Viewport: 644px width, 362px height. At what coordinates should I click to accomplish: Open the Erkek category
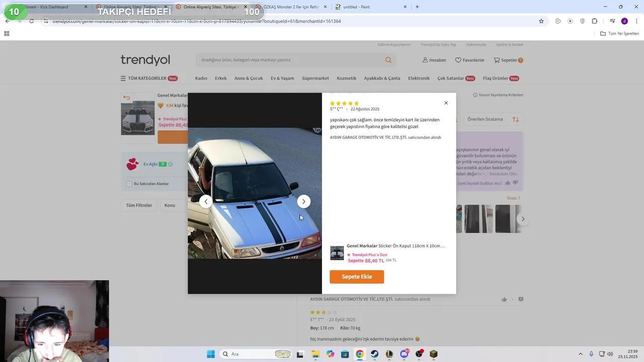[x=221, y=78]
